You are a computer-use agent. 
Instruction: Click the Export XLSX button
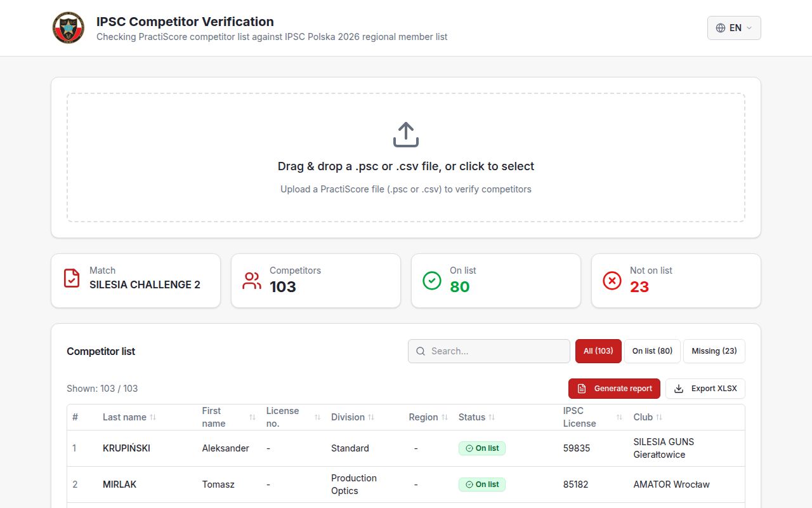705,389
